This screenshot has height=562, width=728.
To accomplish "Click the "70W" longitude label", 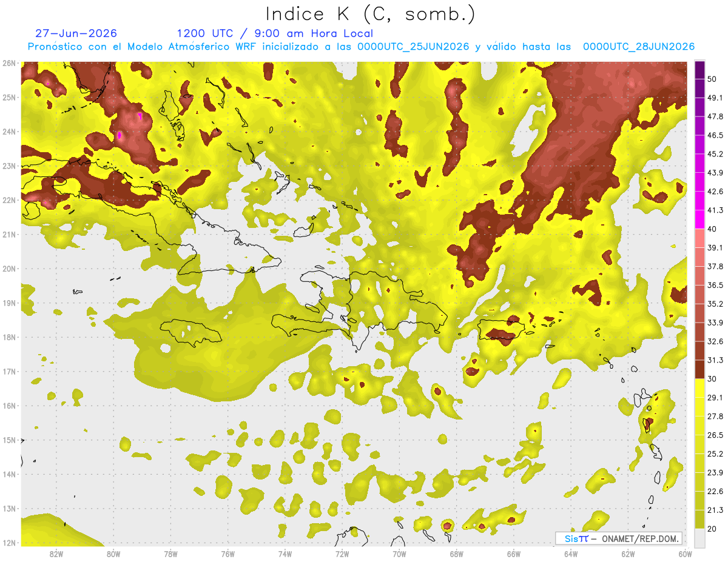I will (x=399, y=554).
